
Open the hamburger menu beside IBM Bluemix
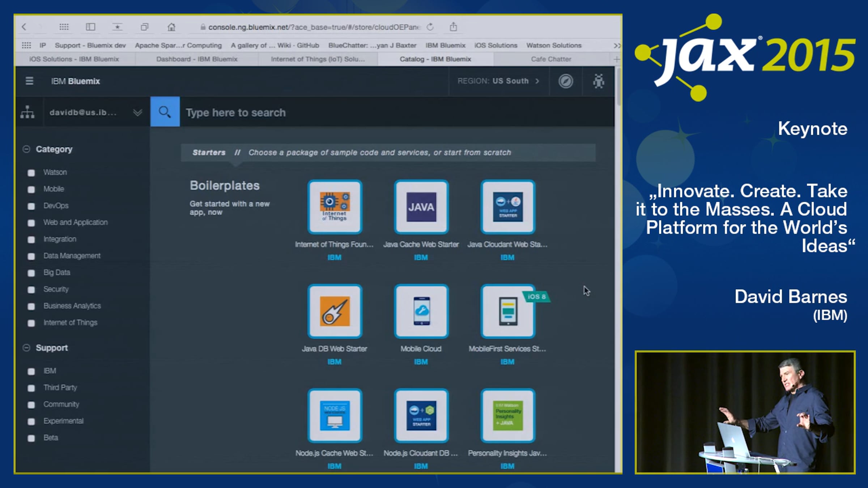tap(29, 81)
